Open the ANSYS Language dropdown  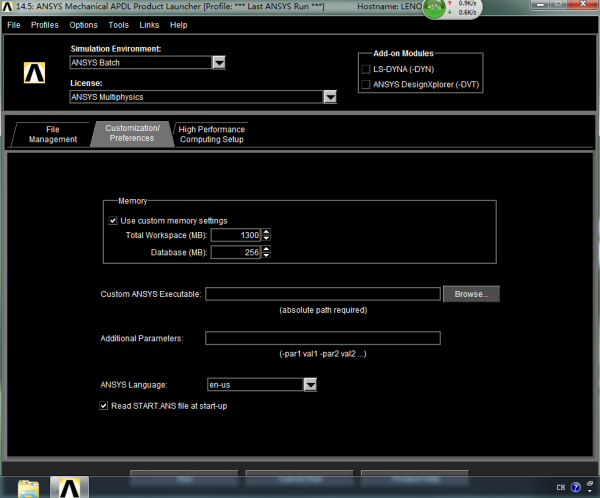click(x=310, y=384)
